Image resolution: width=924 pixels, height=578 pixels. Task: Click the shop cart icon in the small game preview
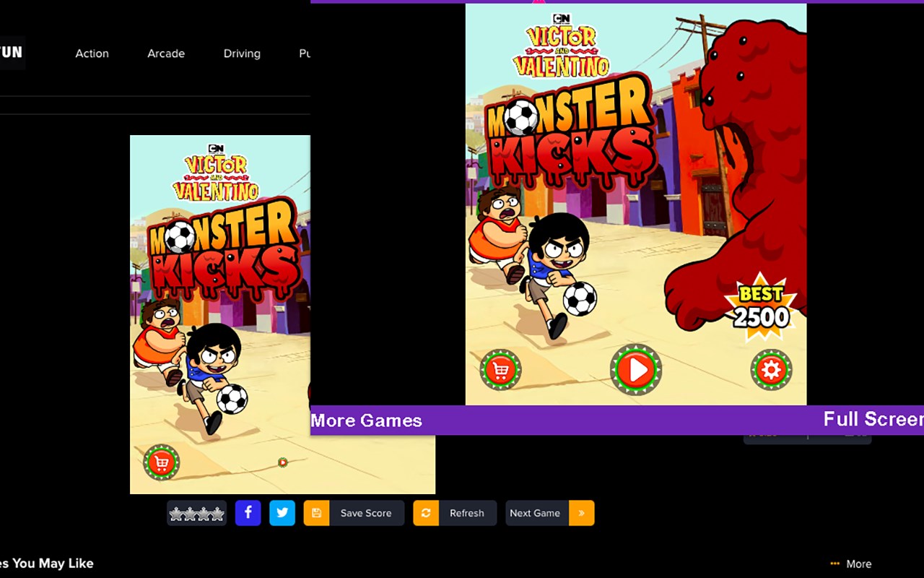tap(161, 462)
